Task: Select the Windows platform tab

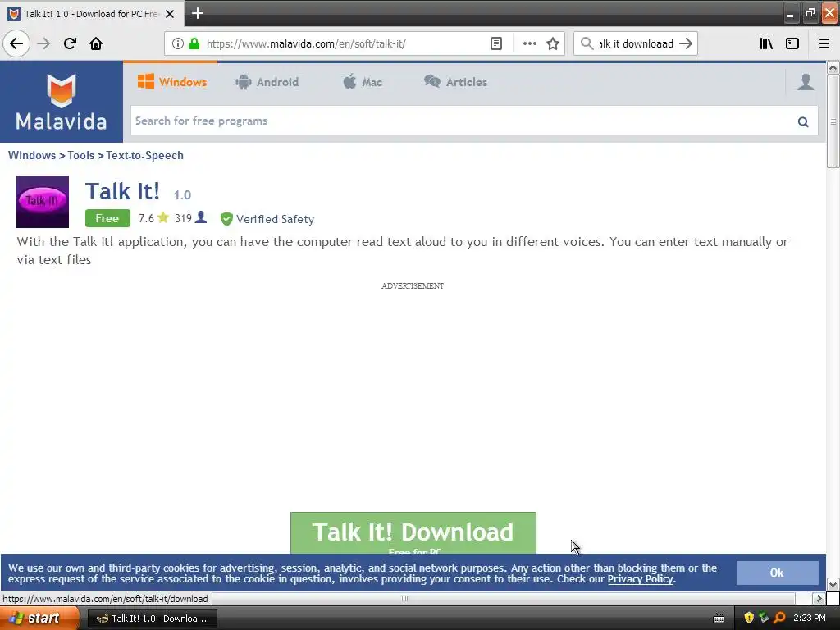Action: pos(172,82)
